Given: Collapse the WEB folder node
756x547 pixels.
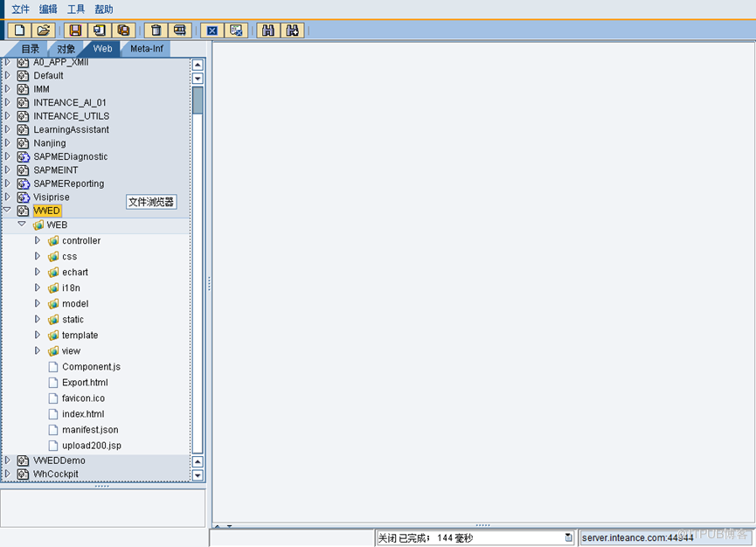Looking at the screenshot, I should (x=22, y=225).
